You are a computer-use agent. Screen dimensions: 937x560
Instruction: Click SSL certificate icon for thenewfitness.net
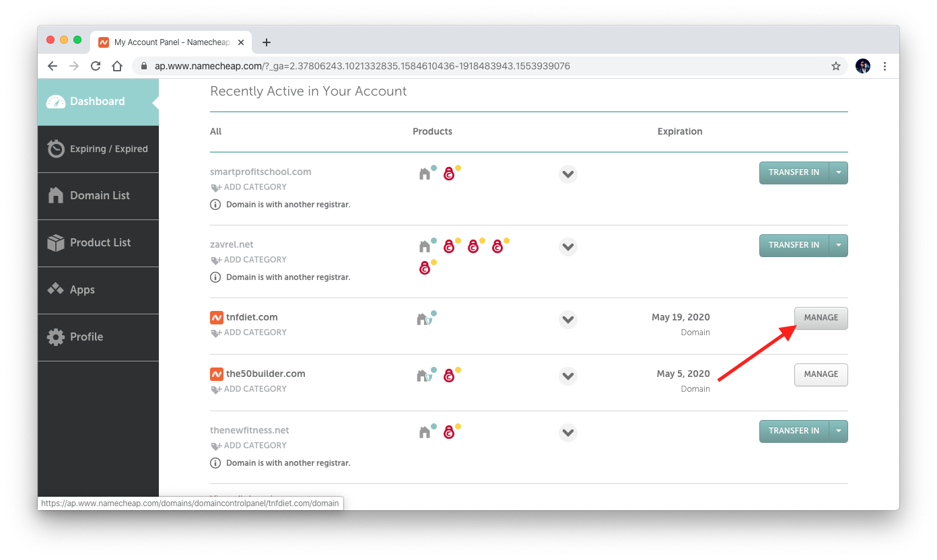pos(449,432)
